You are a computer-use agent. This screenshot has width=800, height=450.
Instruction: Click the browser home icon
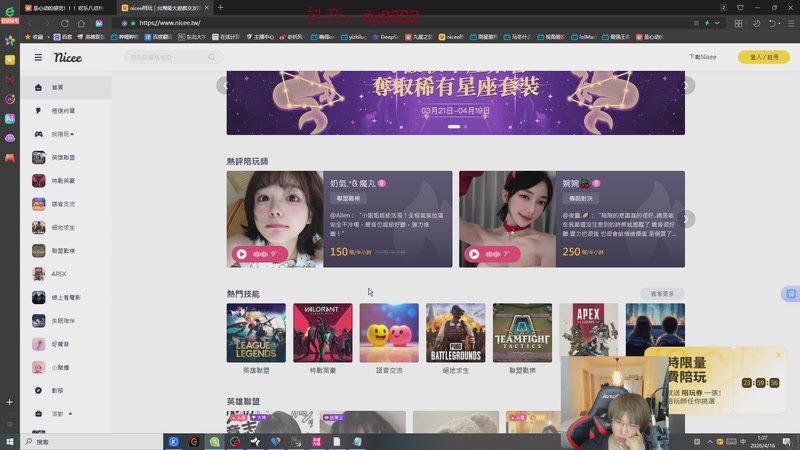(81, 23)
